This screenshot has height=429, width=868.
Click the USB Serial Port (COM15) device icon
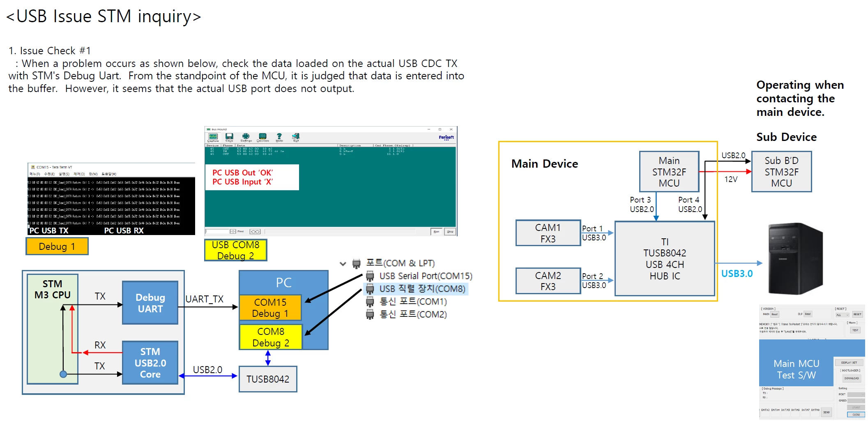click(370, 276)
